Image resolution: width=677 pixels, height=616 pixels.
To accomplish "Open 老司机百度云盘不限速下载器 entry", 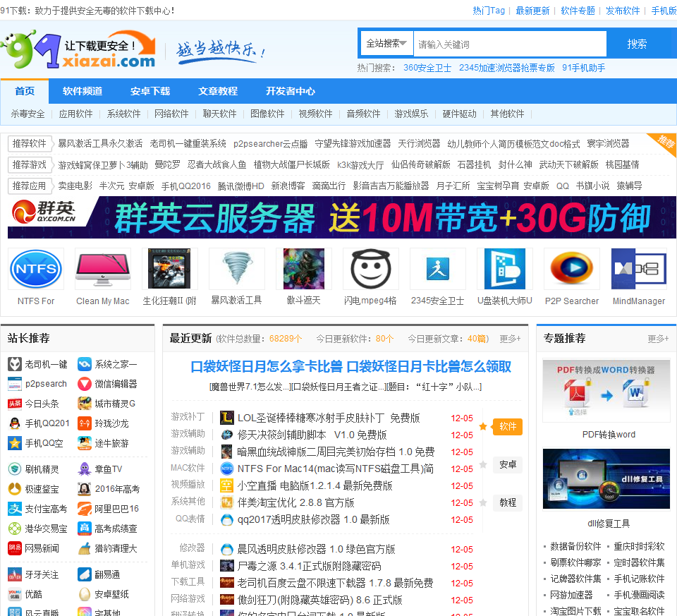I will [x=335, y=583].
